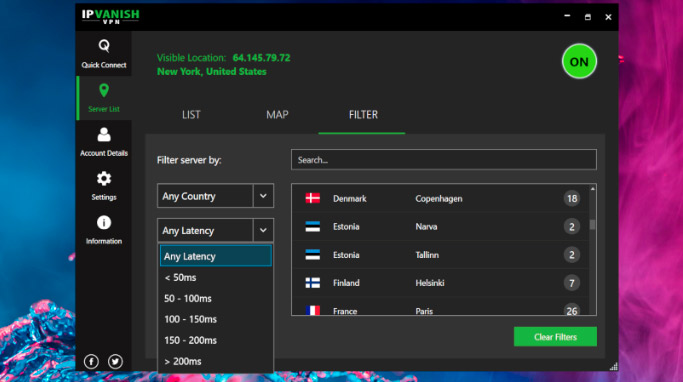
Task: Maximize the IPVanish window
Action: [x=588, y=17]
